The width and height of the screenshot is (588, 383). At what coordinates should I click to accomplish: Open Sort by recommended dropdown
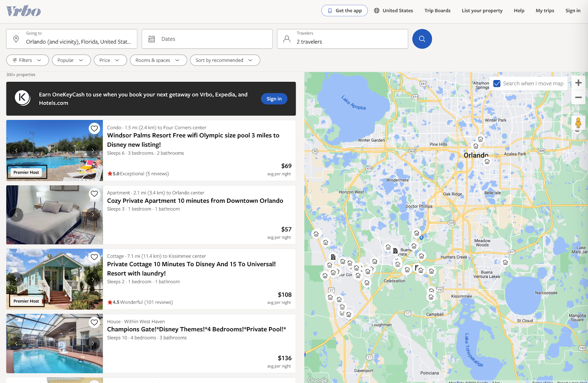[x=225, y=60]
